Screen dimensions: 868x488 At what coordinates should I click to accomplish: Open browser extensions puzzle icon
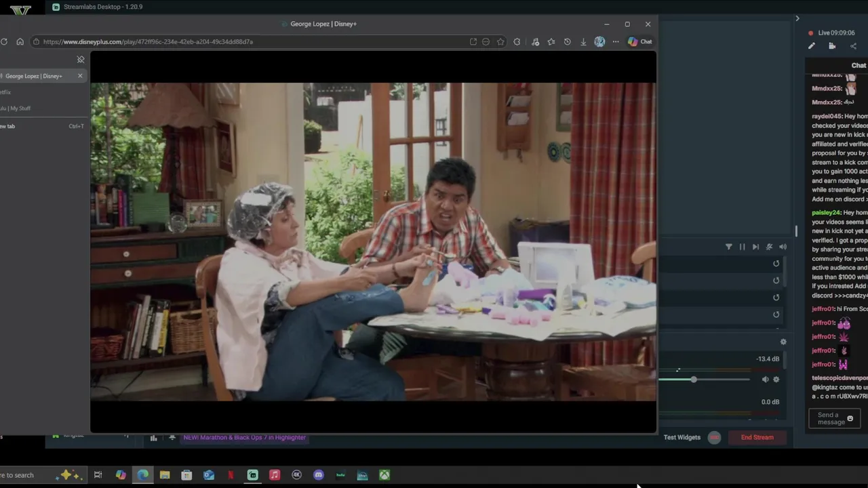[517, 41]
